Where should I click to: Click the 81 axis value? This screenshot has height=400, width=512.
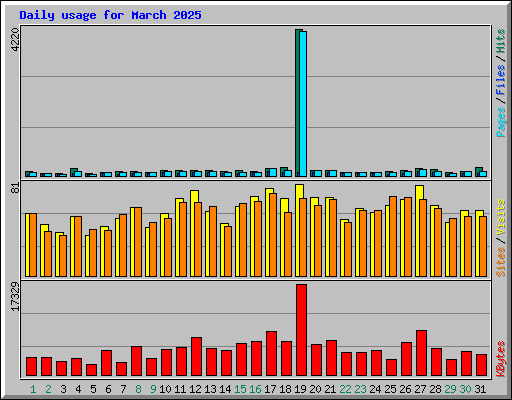15,188
